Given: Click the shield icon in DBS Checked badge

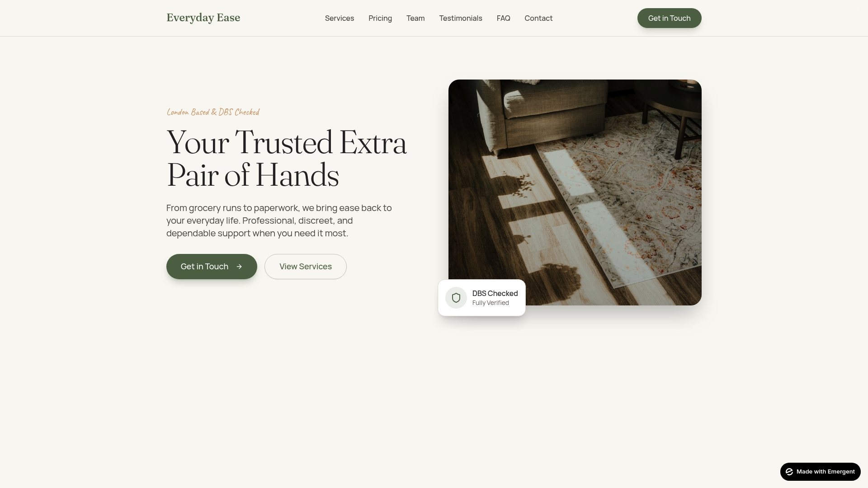Looking at the screenshot, I should point(456,298).
